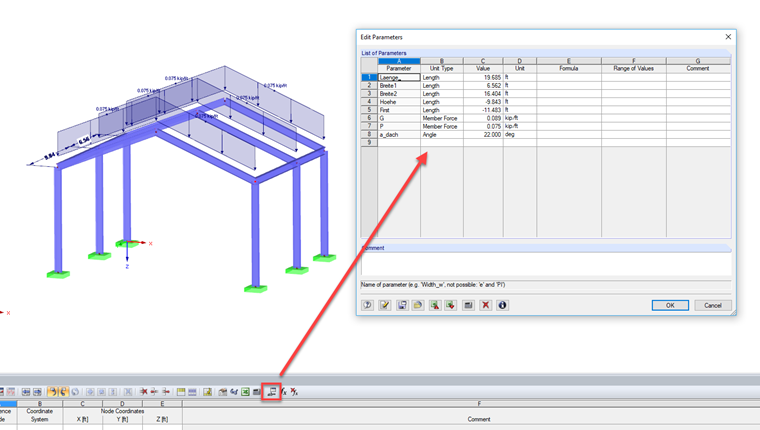Save parameter list with the disk icon
Image resolution: width=760 pixels, height=430 pixels.
pos(402,305)
